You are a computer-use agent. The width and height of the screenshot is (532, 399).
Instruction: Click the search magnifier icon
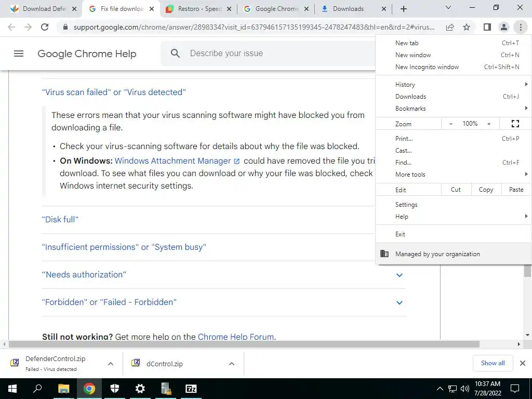click(x=175, y=54)
